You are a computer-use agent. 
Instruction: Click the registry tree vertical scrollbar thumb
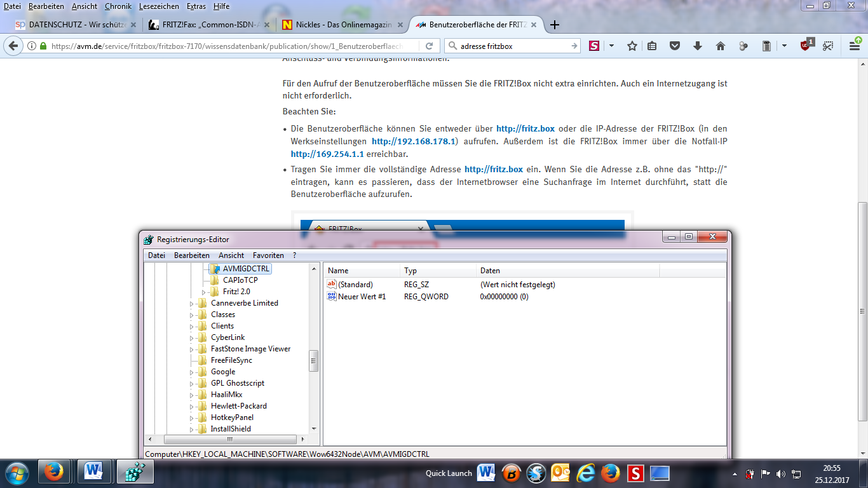click(x=313, y=361)
